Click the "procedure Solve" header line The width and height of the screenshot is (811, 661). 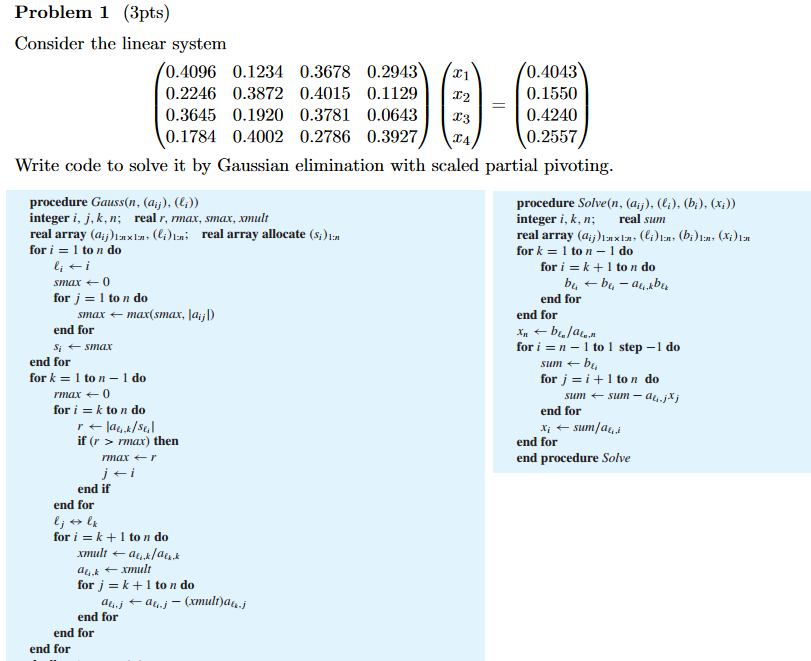(626, 203)
